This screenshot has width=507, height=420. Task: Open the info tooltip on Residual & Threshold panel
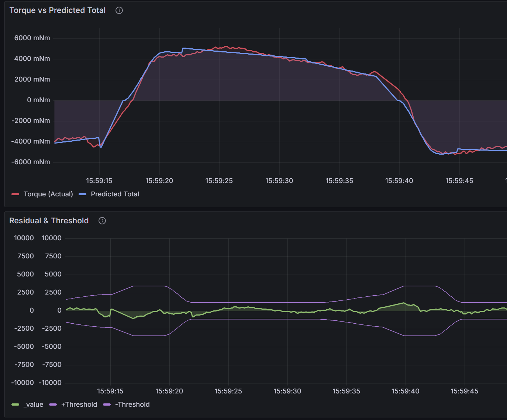102,220
